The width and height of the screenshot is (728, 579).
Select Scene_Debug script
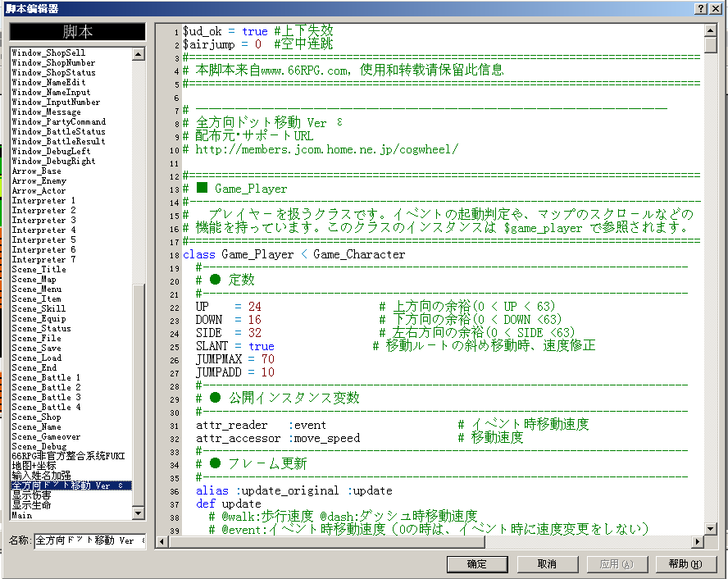[x=39, y=447]
